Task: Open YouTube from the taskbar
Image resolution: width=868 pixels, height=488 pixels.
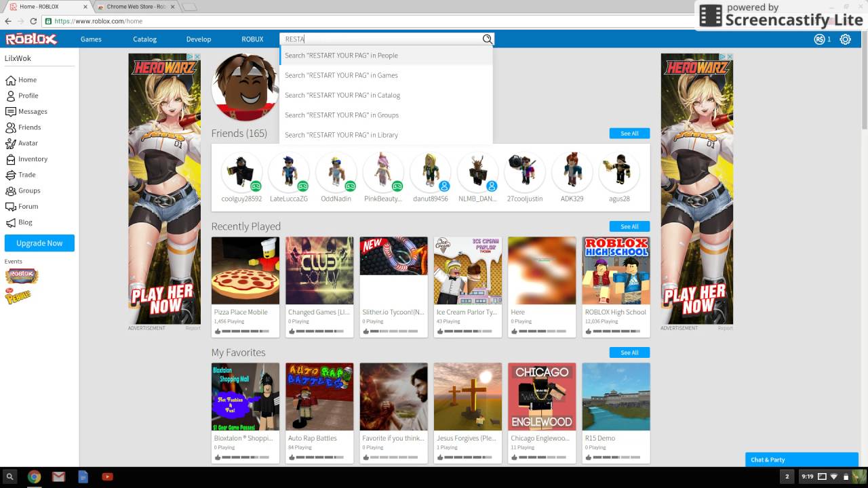Action: (x=107, y=477)
